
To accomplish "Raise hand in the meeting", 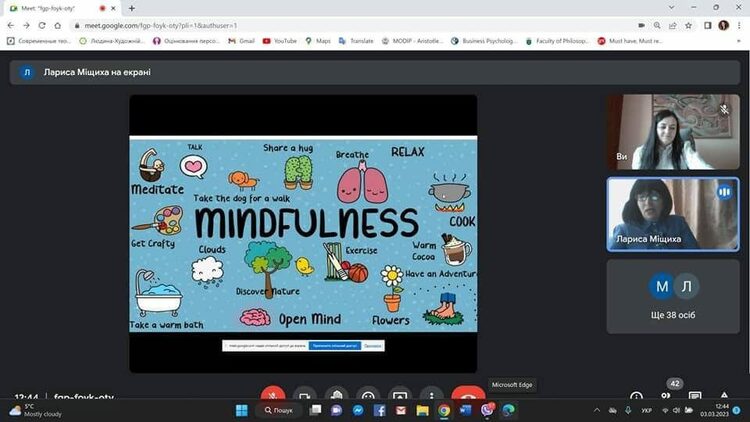I will [337, 396].
